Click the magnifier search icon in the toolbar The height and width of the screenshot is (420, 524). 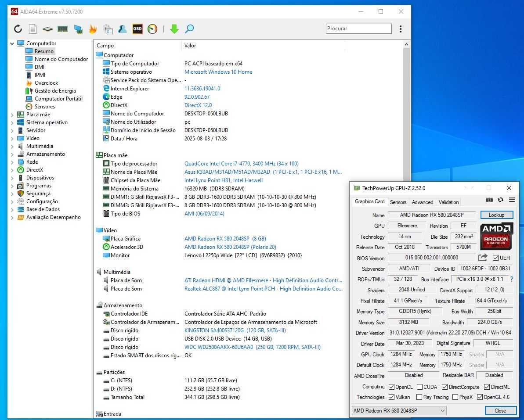tap(189, 29)
